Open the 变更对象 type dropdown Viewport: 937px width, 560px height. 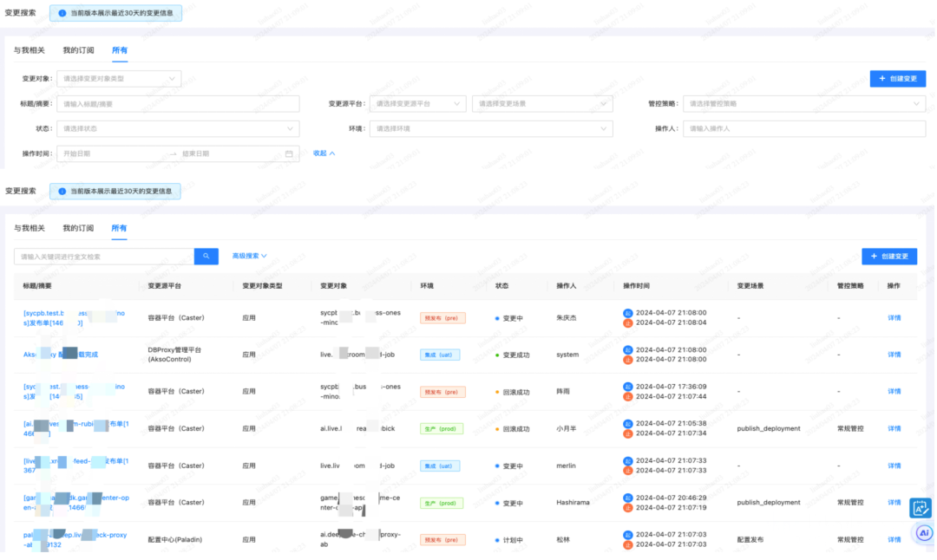pyautogui.click(x=119, y=79)
